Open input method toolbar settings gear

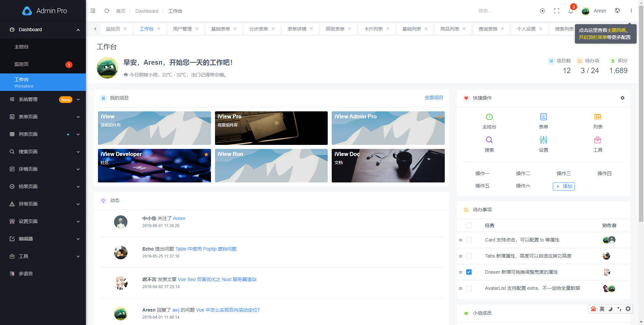coord(628,309)
